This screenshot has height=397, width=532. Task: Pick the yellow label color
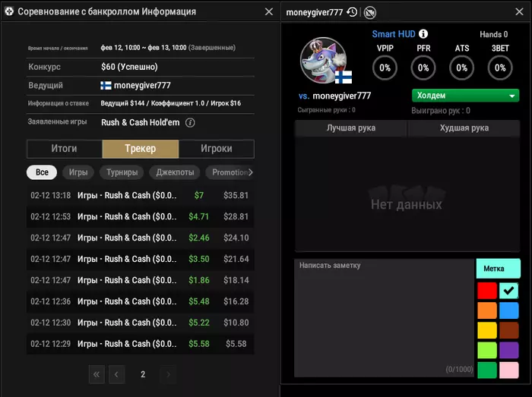[x=487, y=330]
